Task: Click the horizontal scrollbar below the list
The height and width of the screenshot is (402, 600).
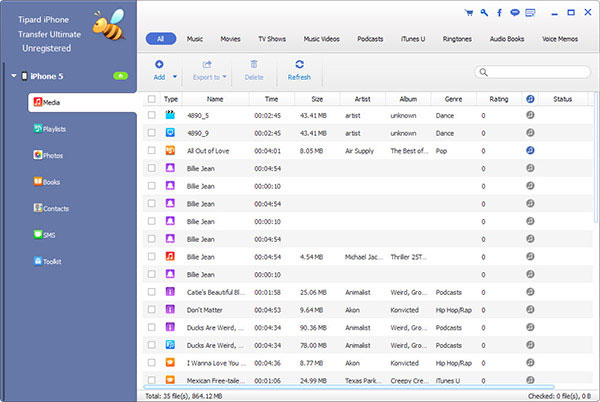Action: (x=349, y=387)
